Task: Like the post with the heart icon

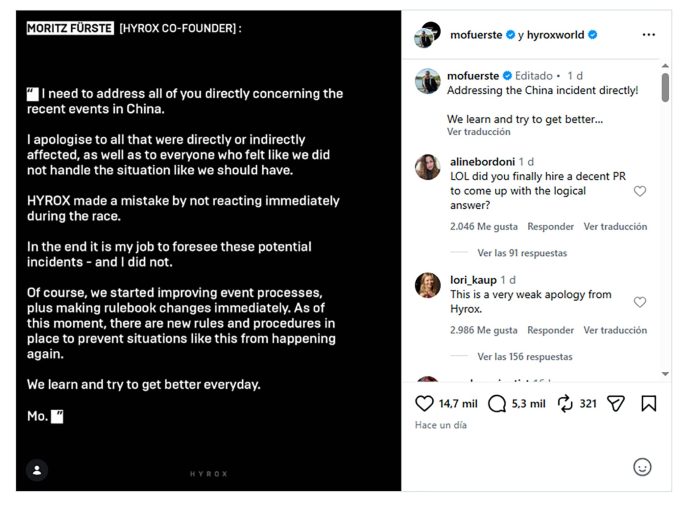Action: click(x=424, y=403)
